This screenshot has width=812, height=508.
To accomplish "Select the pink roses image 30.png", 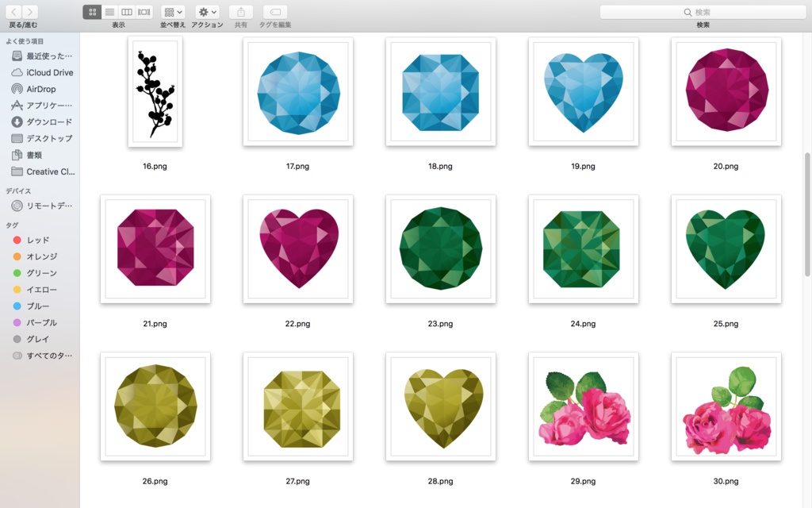I will pos(726,406).
